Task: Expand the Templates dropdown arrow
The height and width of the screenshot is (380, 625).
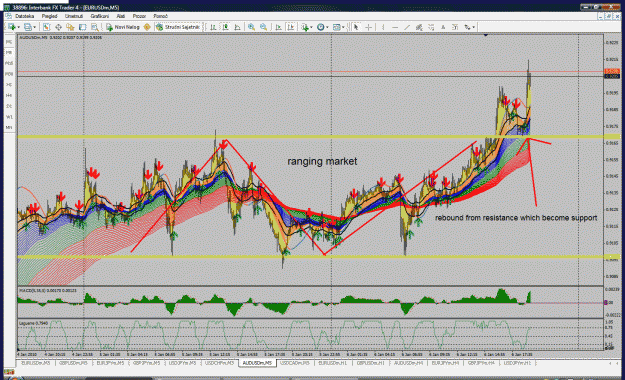Action: [x=343, y=27]
